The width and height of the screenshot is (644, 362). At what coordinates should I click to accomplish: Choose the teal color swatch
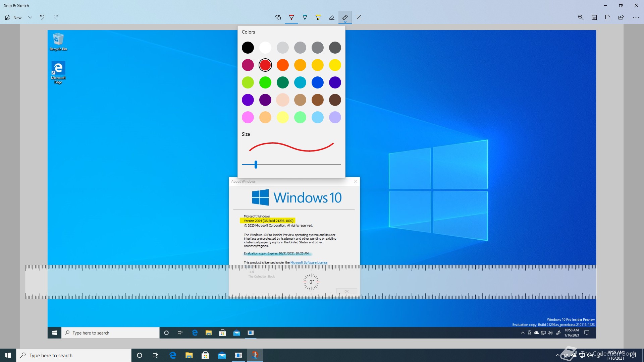tap(300, 82)
